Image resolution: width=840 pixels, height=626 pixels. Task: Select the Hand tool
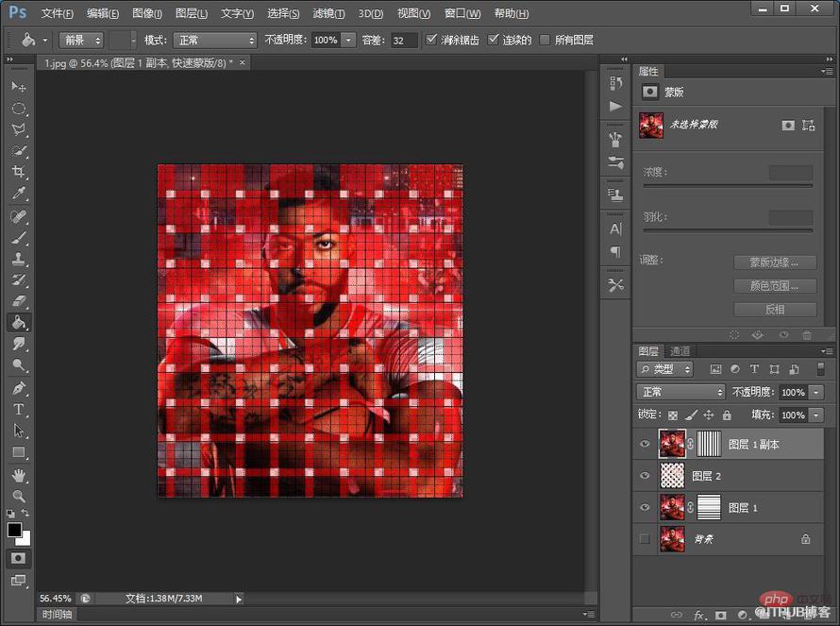point(18,475)
